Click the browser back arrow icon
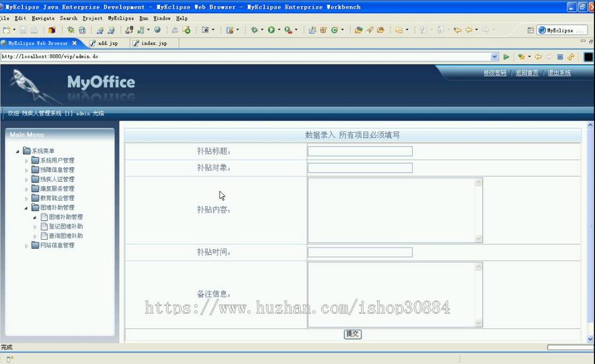595x364 pixels. (538, 57)
